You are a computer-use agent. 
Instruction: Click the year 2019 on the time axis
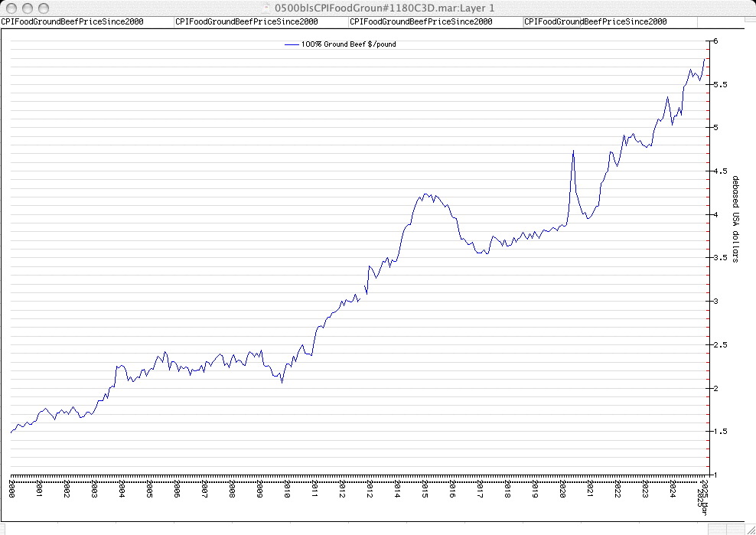[534, 488]
